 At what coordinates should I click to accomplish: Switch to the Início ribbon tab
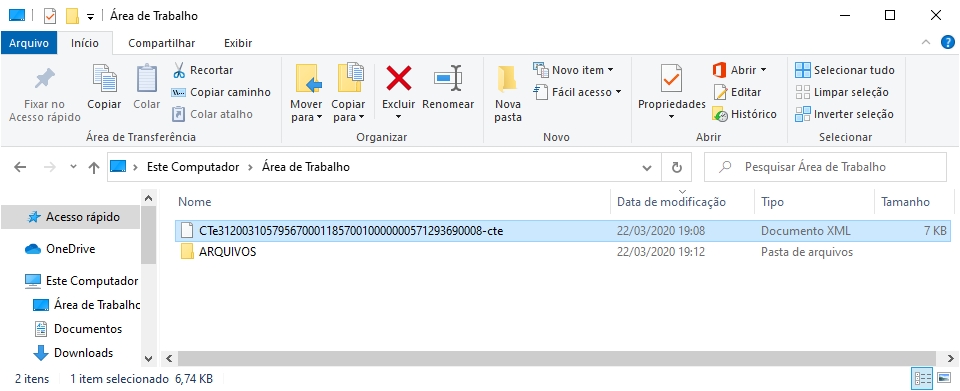[x=84, y=43]
